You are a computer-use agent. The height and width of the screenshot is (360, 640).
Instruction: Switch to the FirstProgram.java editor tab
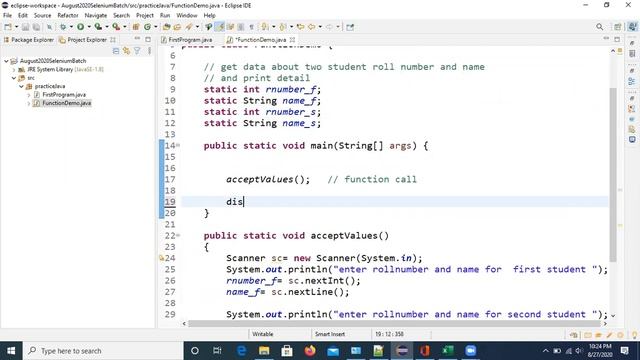[187, 40]
